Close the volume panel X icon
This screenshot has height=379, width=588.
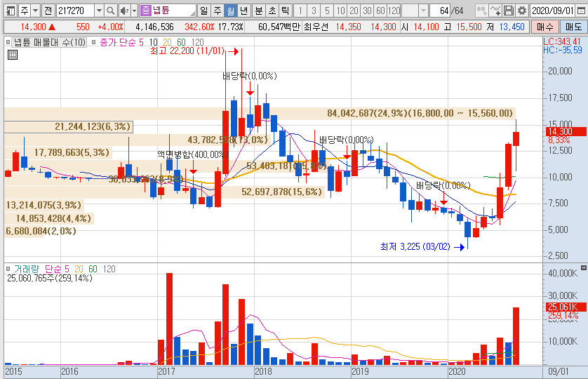[584, 267]
